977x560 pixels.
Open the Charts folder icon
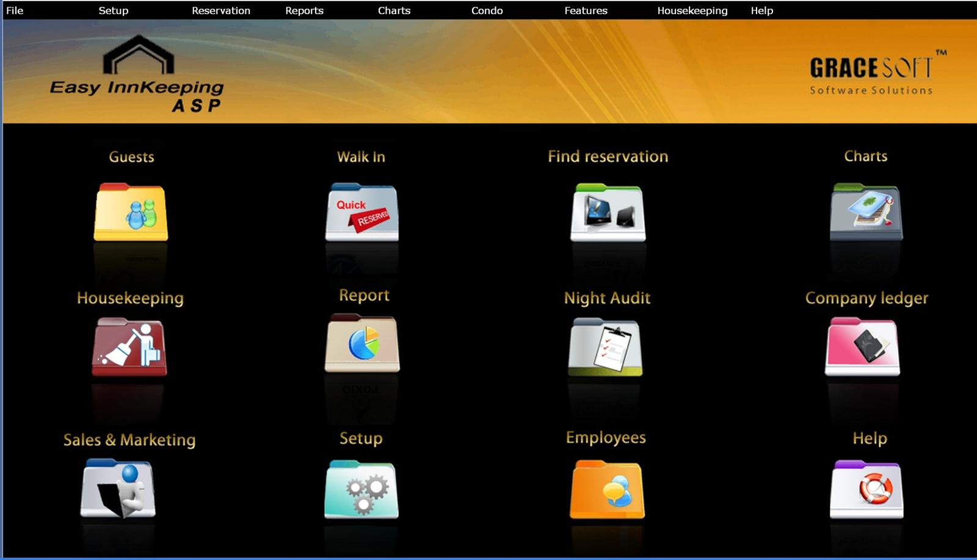click(x=866, y=213)
